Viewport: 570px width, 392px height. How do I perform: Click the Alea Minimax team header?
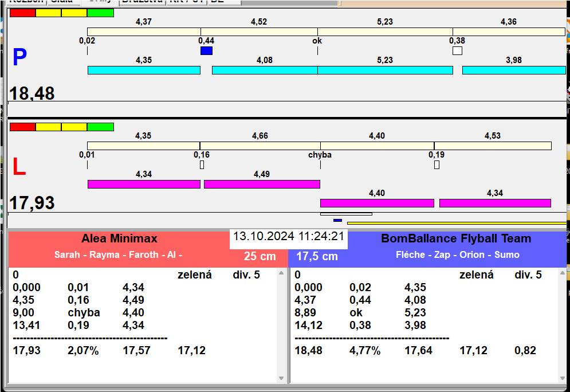click(x=119, y=239)
